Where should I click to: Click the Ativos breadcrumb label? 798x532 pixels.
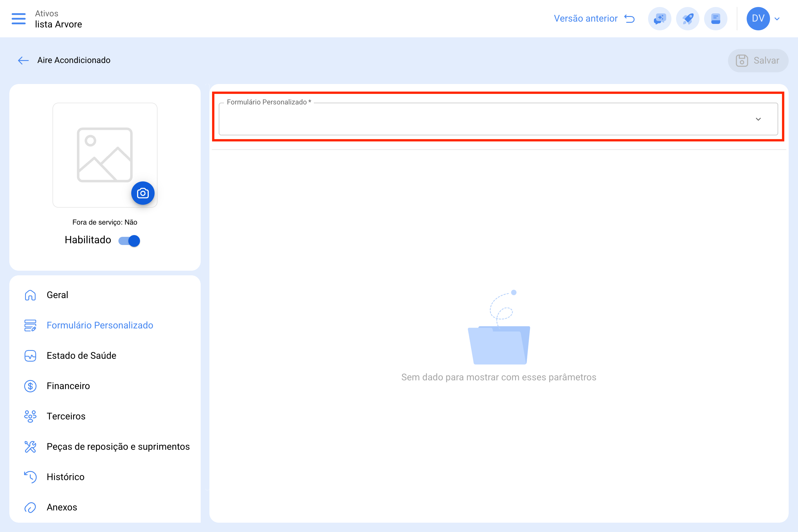tap(46, 14)
